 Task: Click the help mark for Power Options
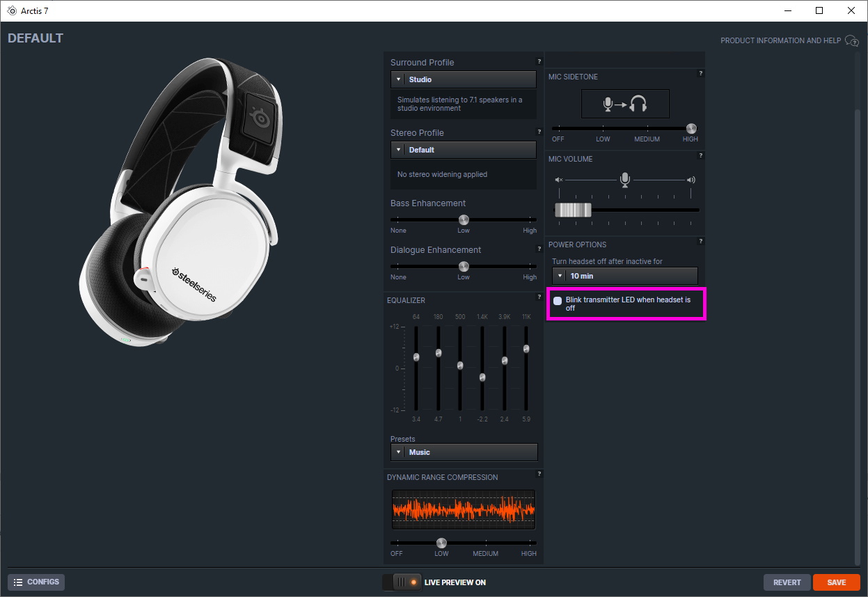[x=701, y=241]
